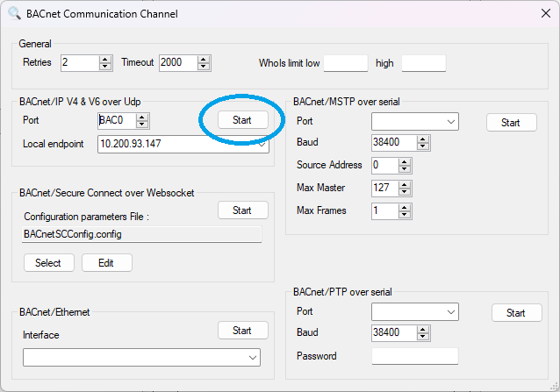Click the PTP Password input field
Screen dimensions: 560x392
pyautogui.click(x=414, y=356)
